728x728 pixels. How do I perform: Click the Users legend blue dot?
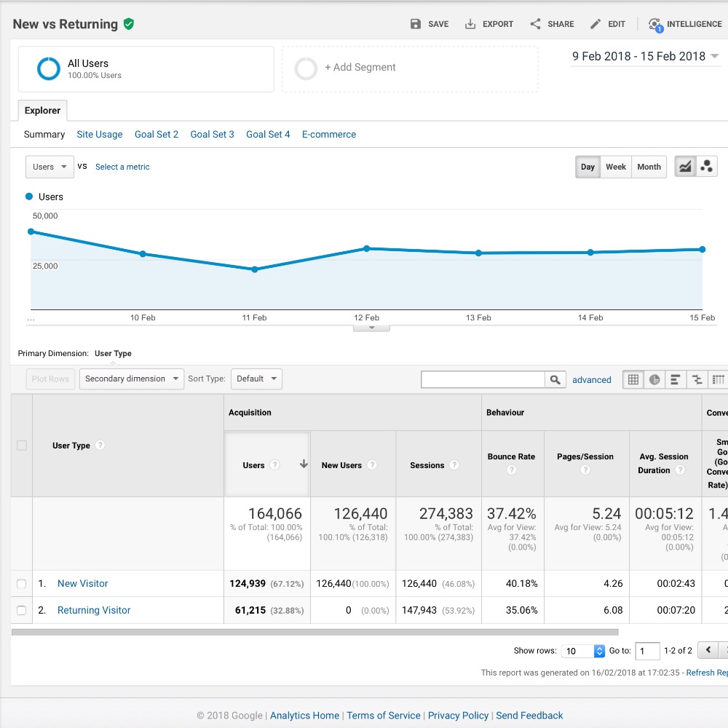coord(29,197)
